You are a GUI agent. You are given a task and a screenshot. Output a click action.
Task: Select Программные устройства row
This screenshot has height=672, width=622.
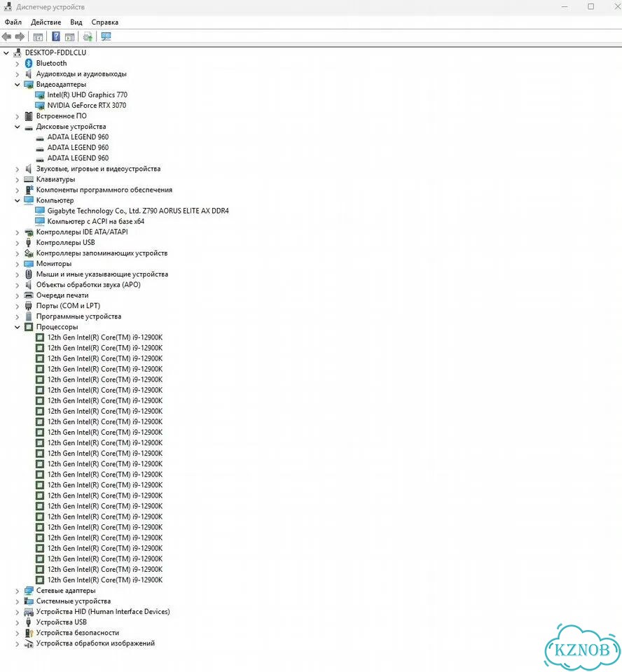click(x=78, y=316)
